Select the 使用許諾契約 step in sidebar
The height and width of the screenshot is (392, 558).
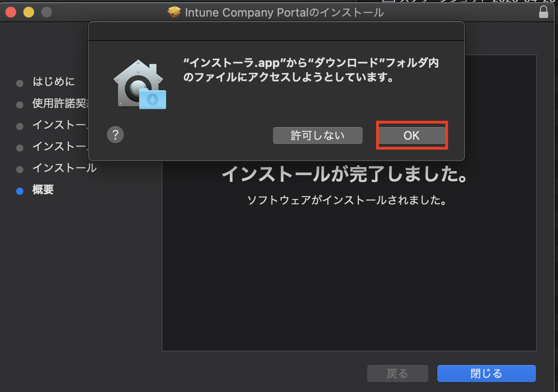click(60, 104)
